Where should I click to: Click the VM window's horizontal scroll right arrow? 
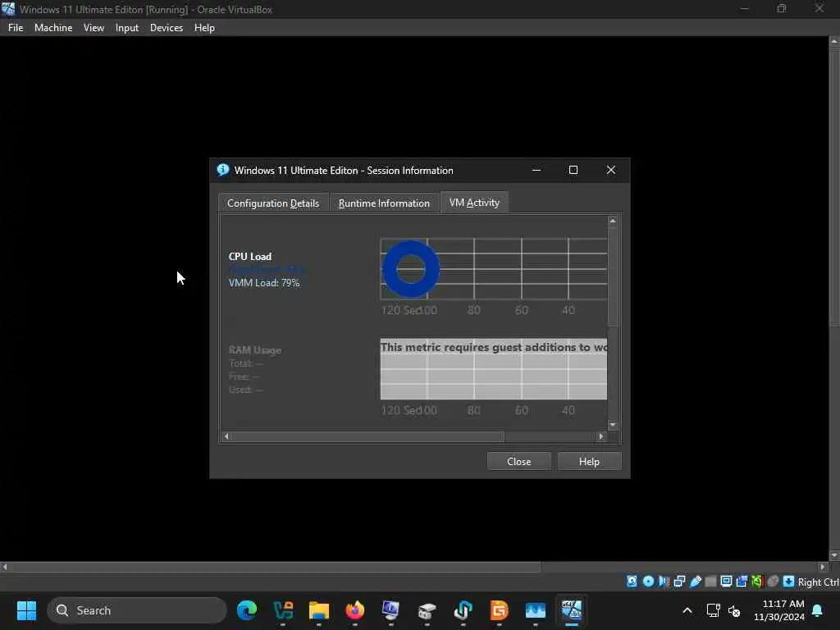(824, 567)
